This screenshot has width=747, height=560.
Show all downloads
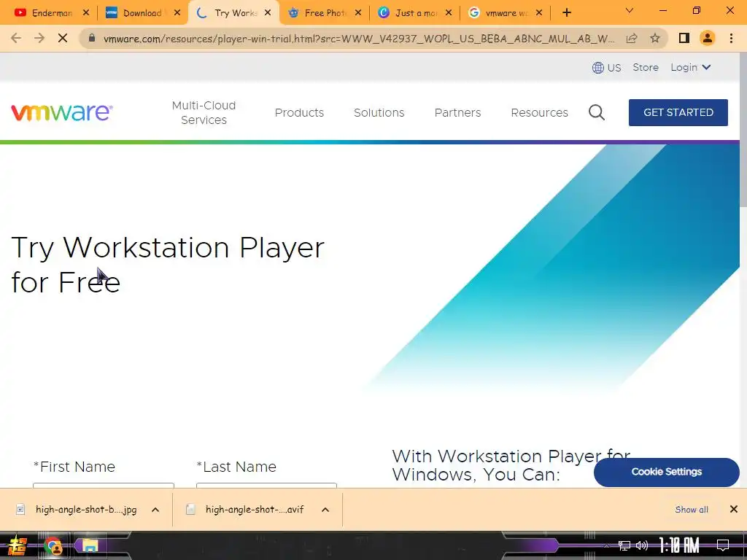[692, 510]
